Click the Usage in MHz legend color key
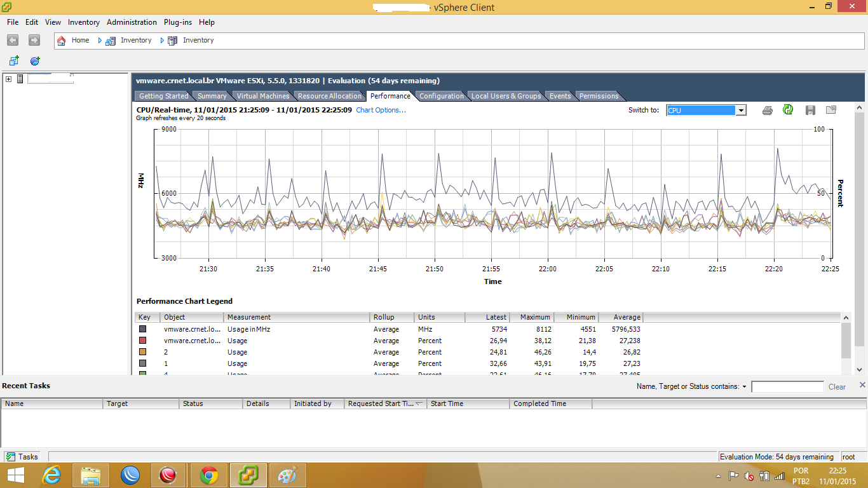Viewport: 868px width, 488px height. click(143, 329)
